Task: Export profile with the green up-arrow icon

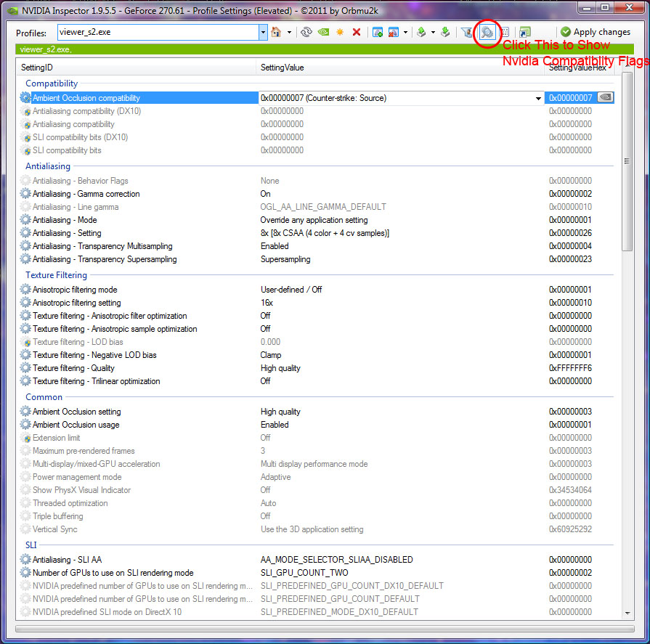Action: click(x=421, y=32)
